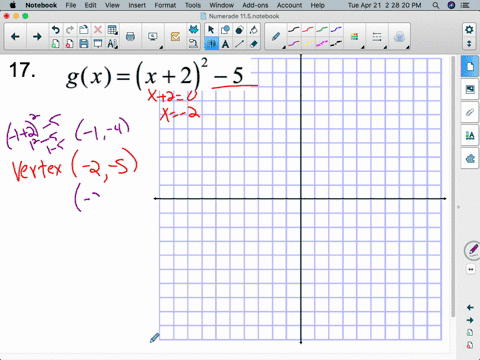Select the Eraser tool
Viewport: 480px width, 360px height.
coord(254,44)
